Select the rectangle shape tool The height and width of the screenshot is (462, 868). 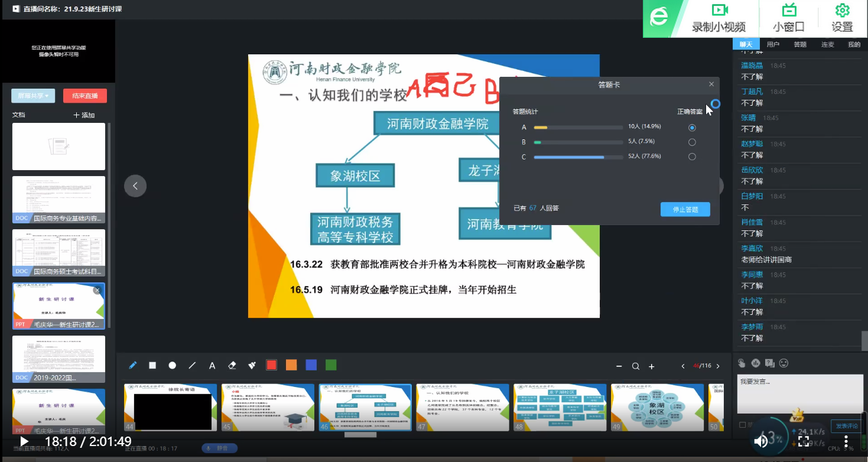click(x=152, y=366)
